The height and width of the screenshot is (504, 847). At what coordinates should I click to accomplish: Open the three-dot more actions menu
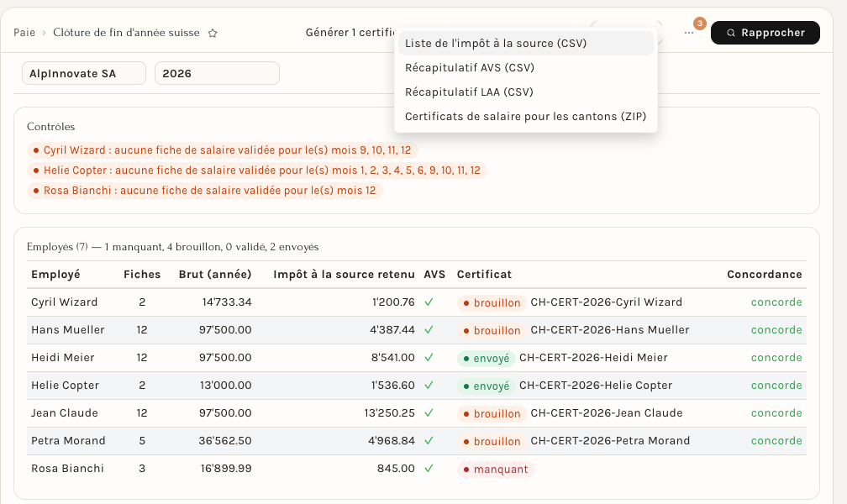pyautogui.click(x=689, y=33)
